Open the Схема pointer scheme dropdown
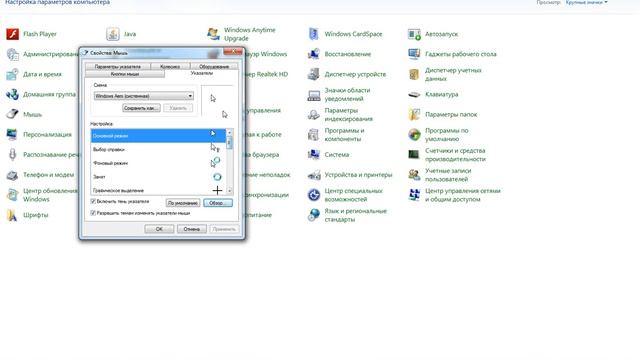 point(144,96)
